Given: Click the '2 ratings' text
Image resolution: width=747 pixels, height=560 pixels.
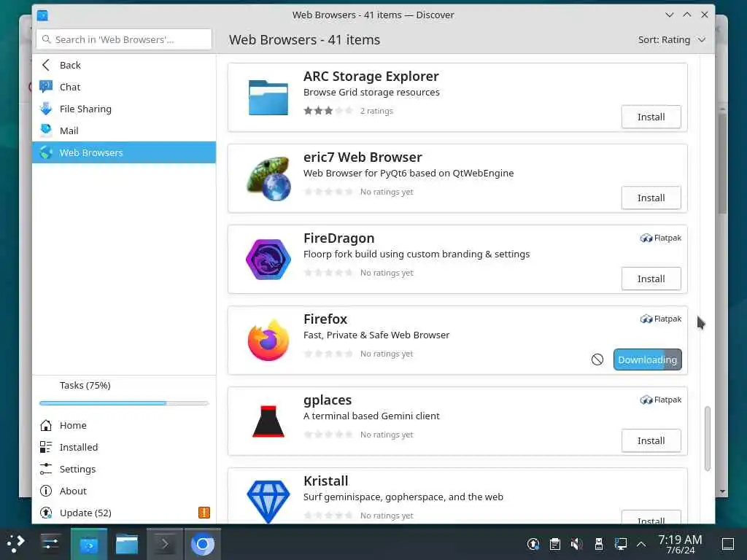Looking at the screenshot, I should (376, 111).
